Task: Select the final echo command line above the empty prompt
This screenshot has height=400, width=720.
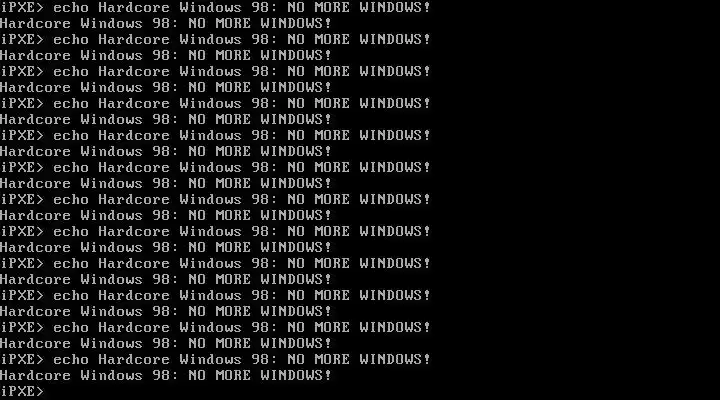Action: [215, 359]
